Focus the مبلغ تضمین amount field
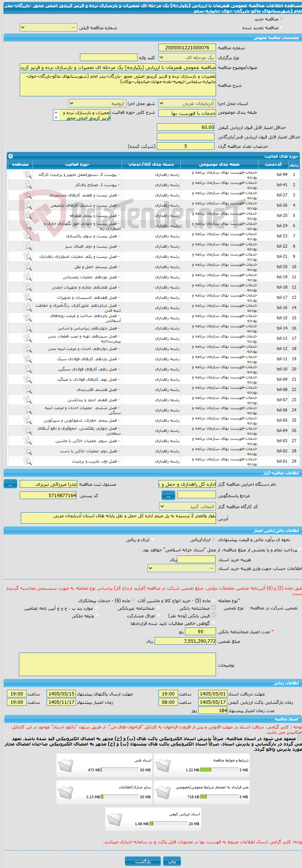The width and height of the screenshot is (302, 868). pyautogui.click(x=186, y=641)
